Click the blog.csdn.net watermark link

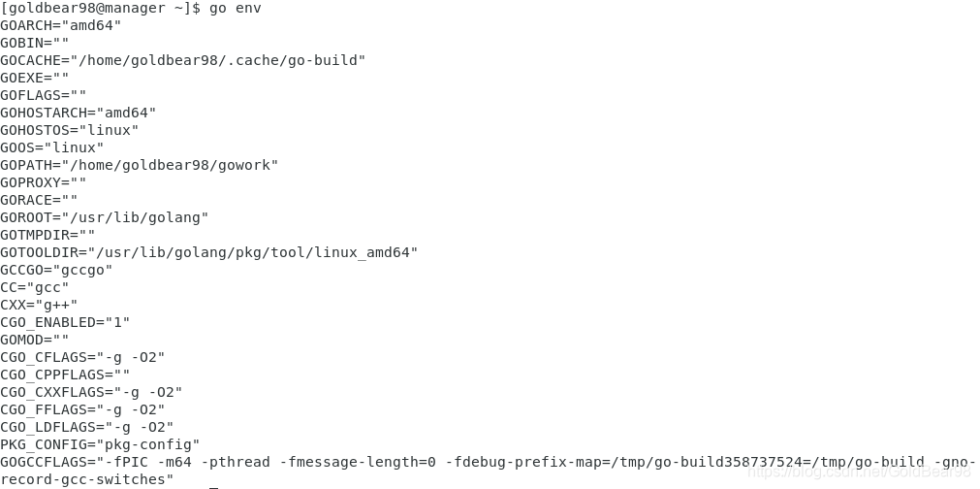(860, 473)
